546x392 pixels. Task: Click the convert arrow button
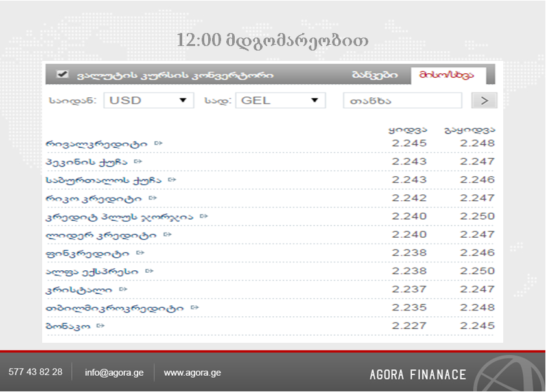point(484,100)
